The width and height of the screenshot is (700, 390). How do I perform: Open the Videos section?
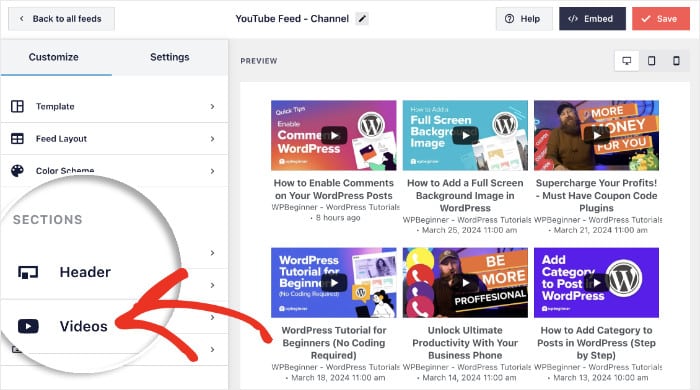coord(83,326)
